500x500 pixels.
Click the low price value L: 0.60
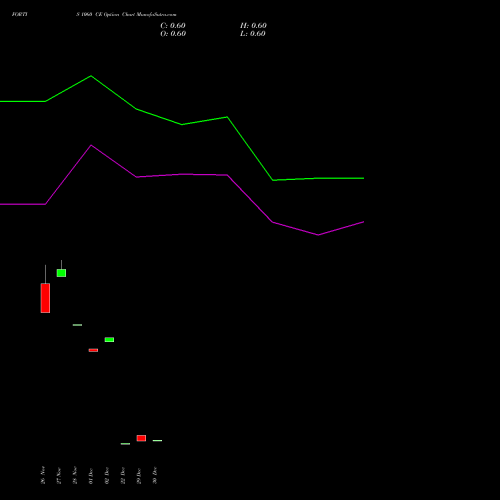(253, 34)
